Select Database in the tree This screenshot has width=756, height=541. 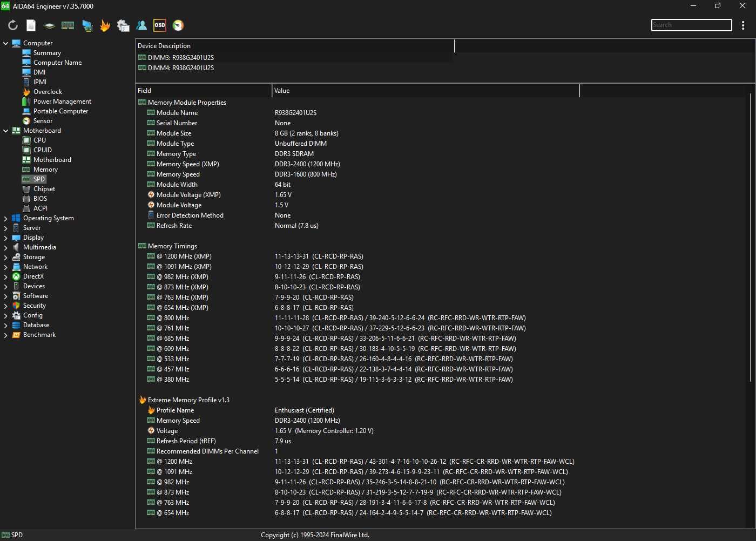coord(36,325)
